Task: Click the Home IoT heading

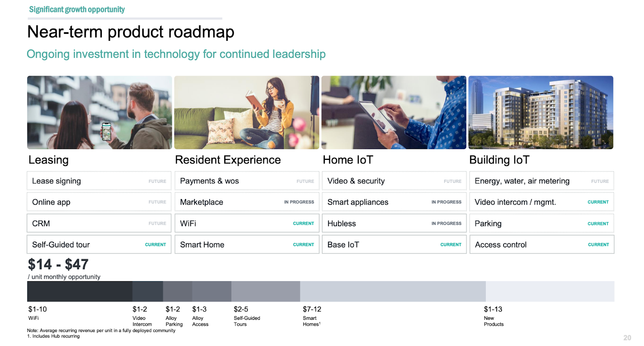Action: click(348, 160)
